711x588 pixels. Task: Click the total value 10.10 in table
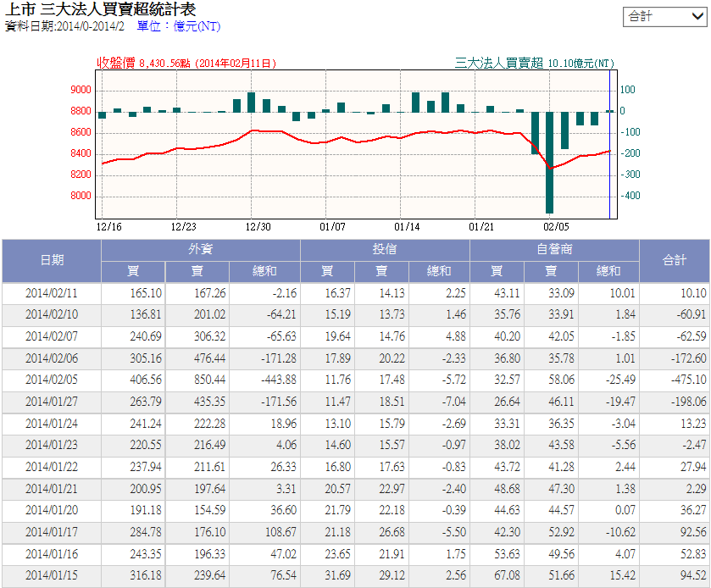[x=694, y=293]
